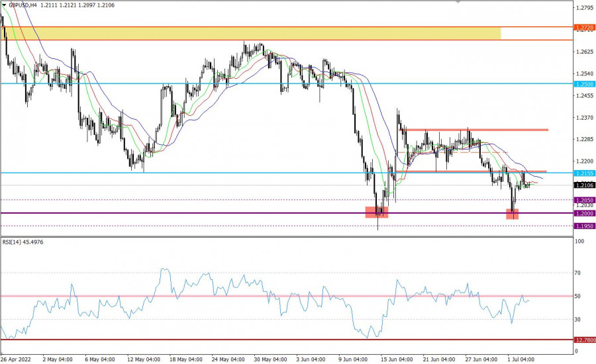This screenshot has width=596, height=364.
Task: Click the 3 Jun 04:00 time label
Action: coord(311,359)
